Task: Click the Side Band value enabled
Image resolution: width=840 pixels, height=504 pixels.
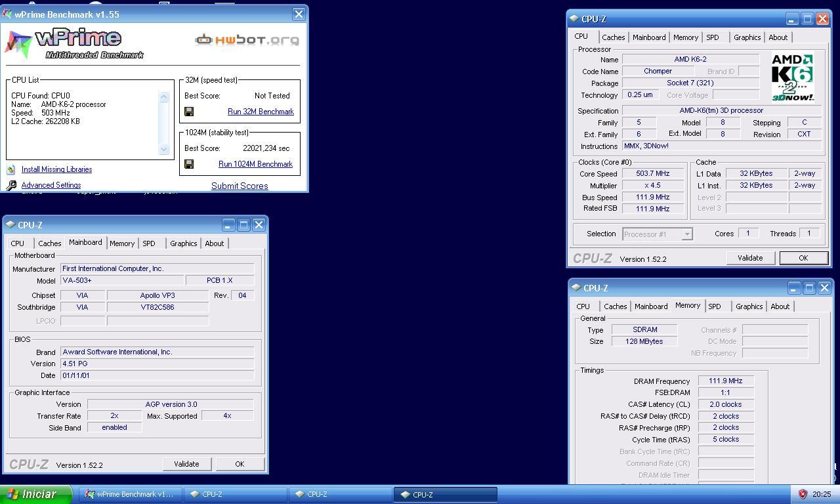Action: pyautogui.click(x=114, y=427)
